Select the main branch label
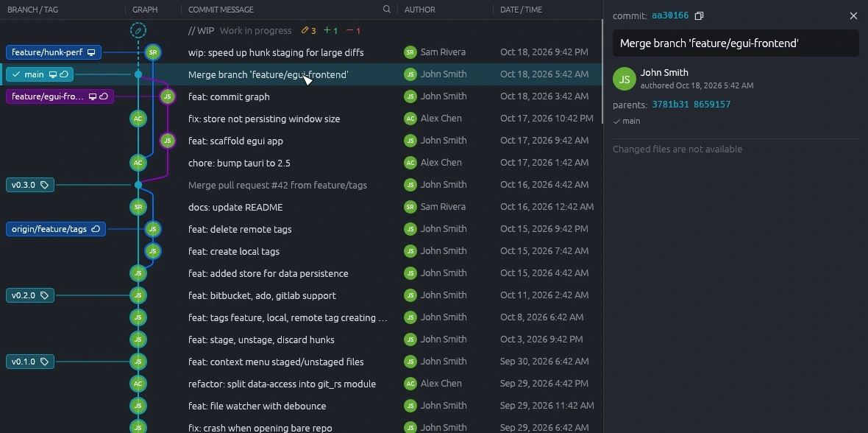 pyautogui.click(x=39, y=74)
